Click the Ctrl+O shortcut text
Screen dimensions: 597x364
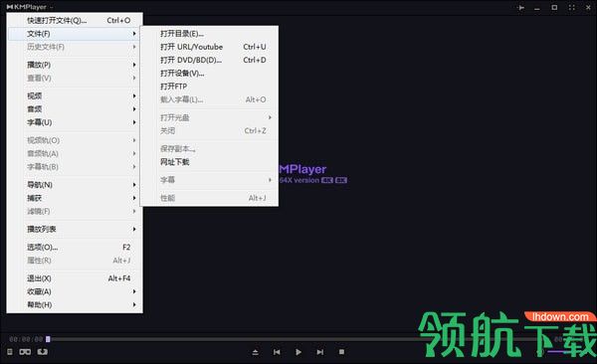coord(118,21)
